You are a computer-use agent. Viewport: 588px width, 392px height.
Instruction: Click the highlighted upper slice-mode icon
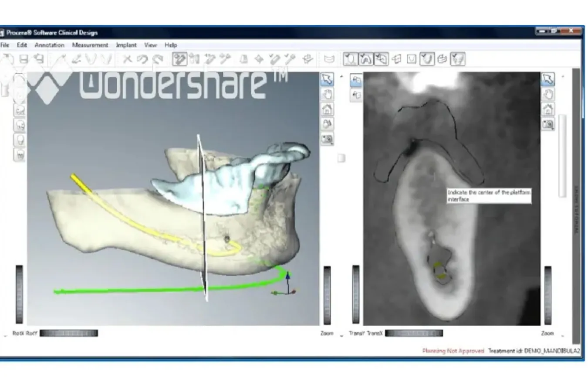coord(356,80)
